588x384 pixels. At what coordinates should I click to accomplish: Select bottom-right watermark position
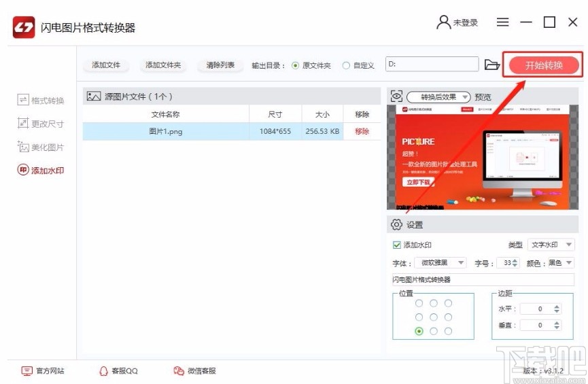448,331
